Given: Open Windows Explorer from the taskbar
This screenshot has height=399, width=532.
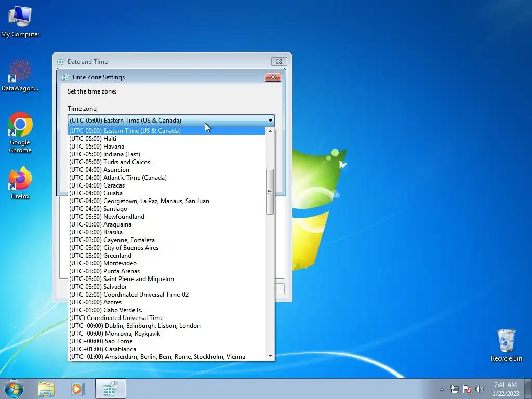Looking at the screenshot, I should pos(46,389).
